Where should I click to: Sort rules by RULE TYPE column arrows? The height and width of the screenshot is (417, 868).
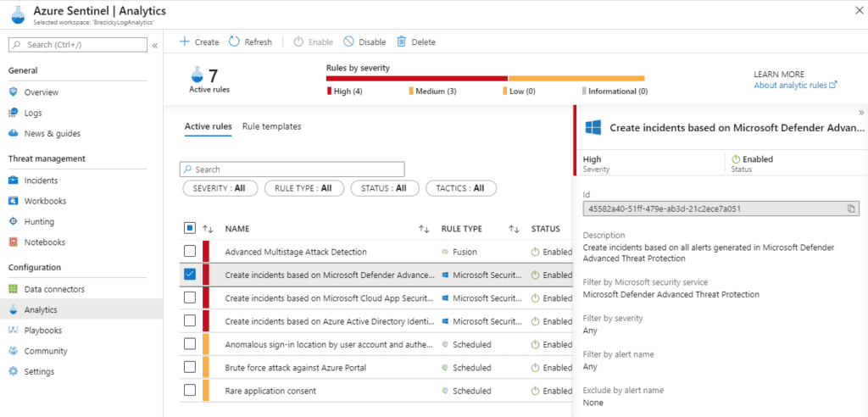[515, 229]
